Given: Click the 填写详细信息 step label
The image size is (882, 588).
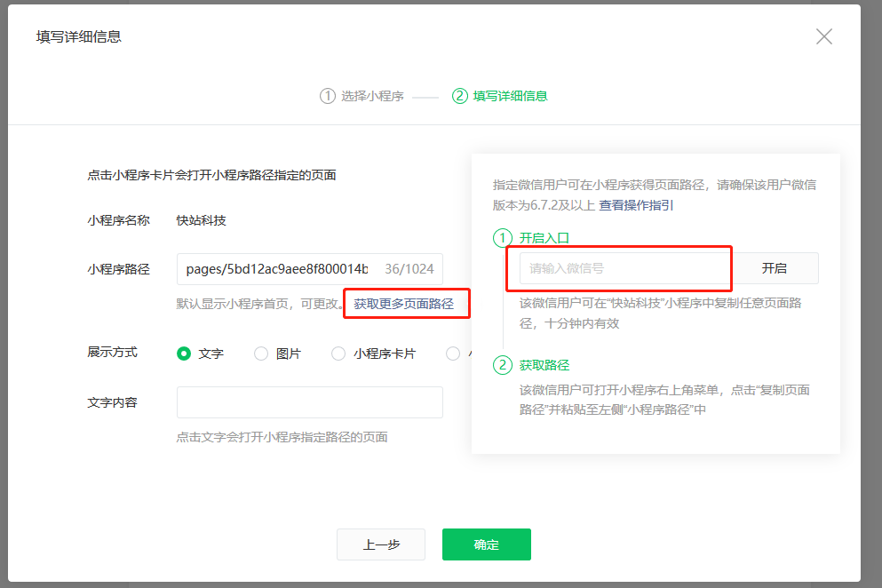Looking at the screenshot, I should point(510,96).
